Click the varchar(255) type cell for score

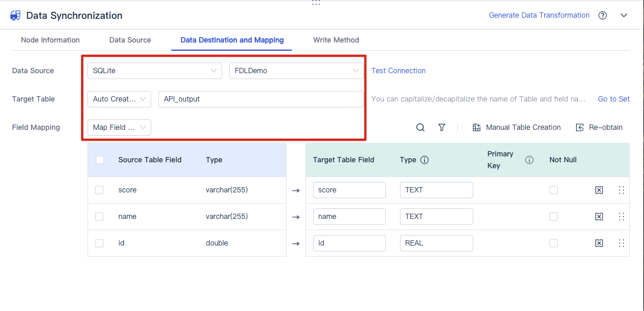[227, 190]
